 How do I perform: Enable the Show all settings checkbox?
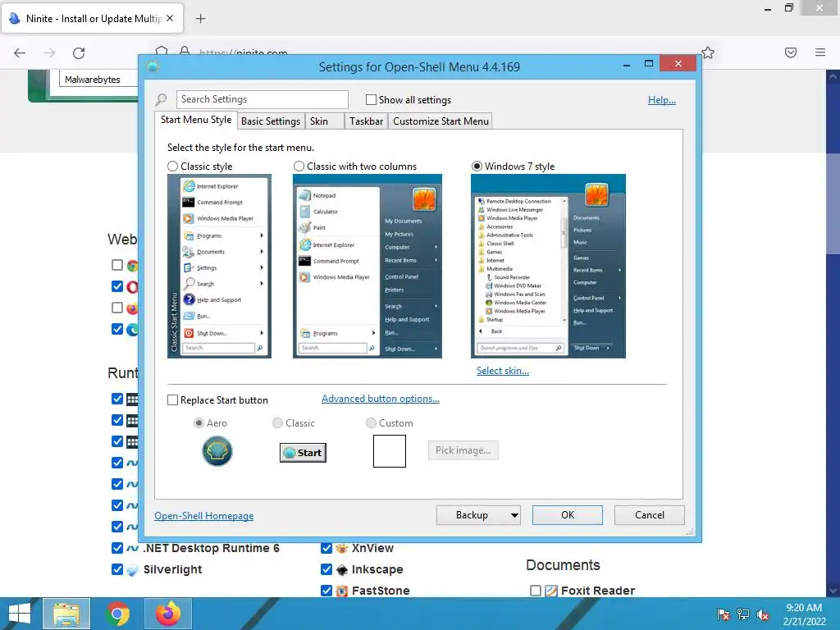click(x=371, y=99)
